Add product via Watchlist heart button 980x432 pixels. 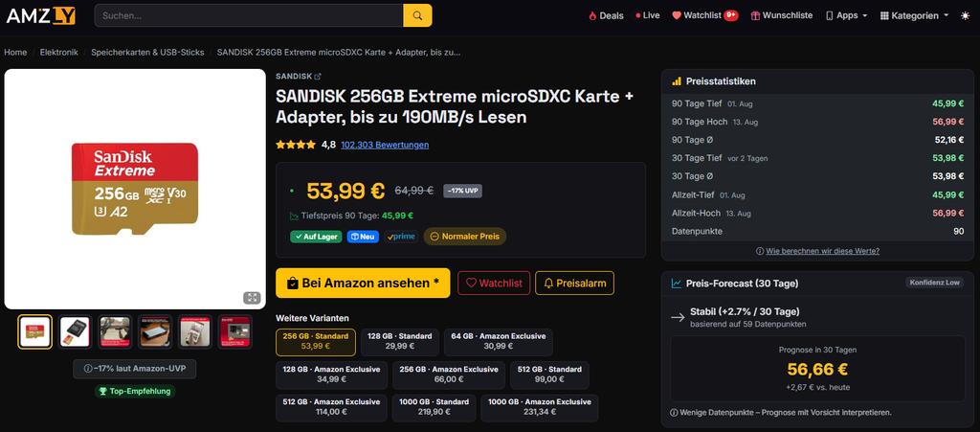coord(494,284)
